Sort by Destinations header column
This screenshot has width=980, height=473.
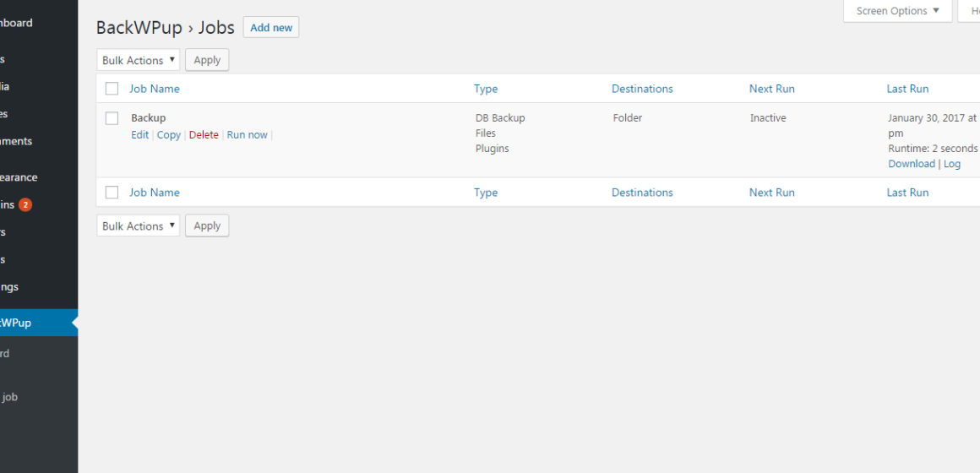click(642, 89)
